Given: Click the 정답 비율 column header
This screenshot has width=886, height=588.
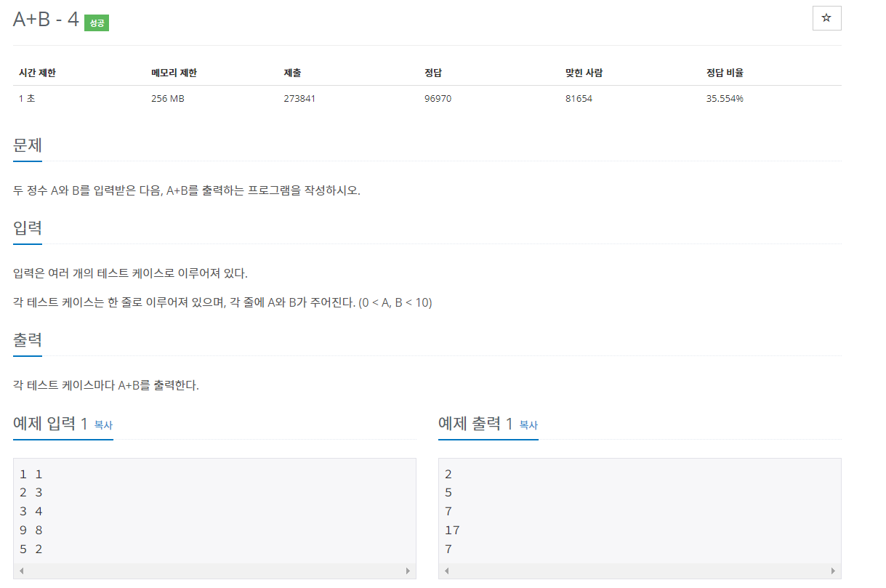Looking at the screenshot, I should click(x=725, y=73).
